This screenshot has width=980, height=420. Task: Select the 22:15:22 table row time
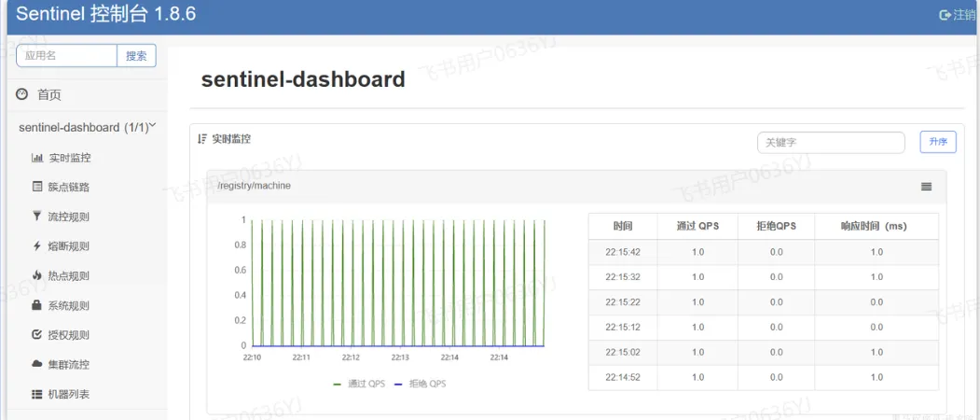click(x=623, y=301)
